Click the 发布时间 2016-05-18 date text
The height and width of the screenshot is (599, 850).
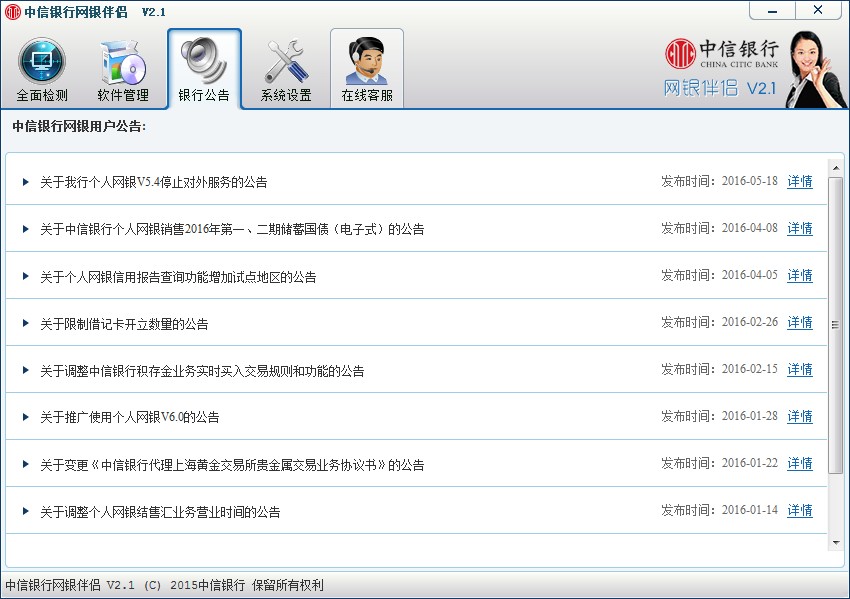click(719, 181)
